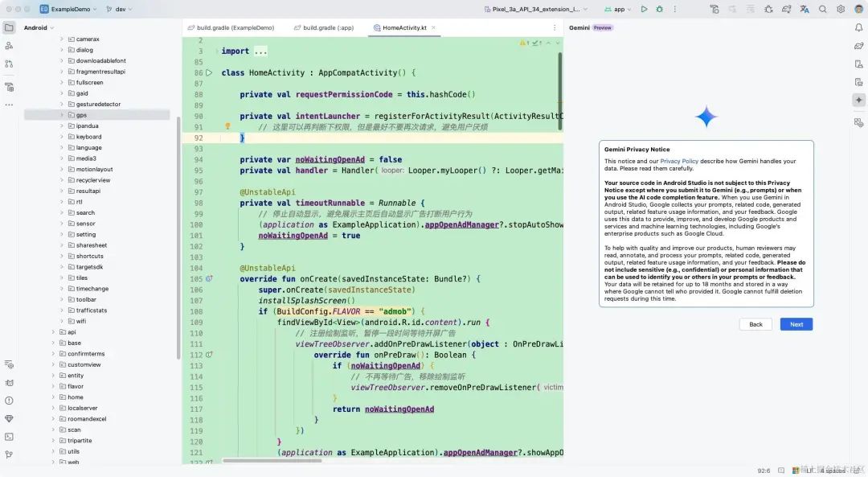Sync project with Gradle files icon
Image resolution: width=868 pixels, height=477 pixels.
pyautogui.click(x=787, y=9)
